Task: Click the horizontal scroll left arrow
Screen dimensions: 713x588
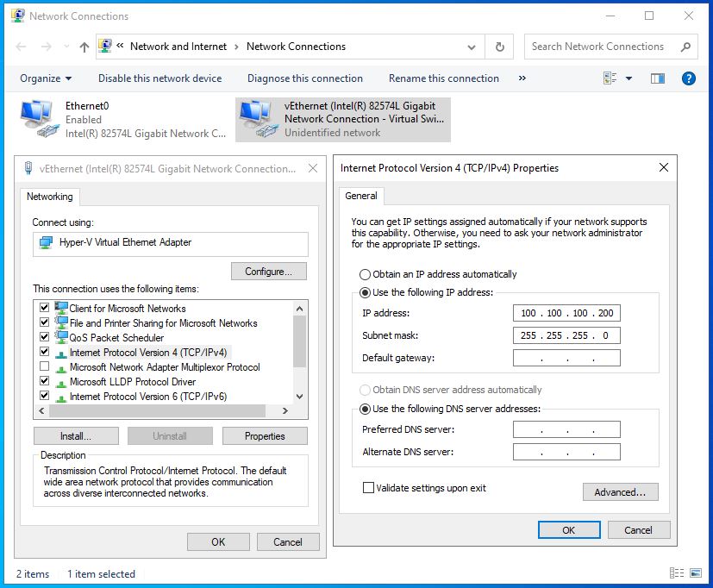Action: click(41, 411)
